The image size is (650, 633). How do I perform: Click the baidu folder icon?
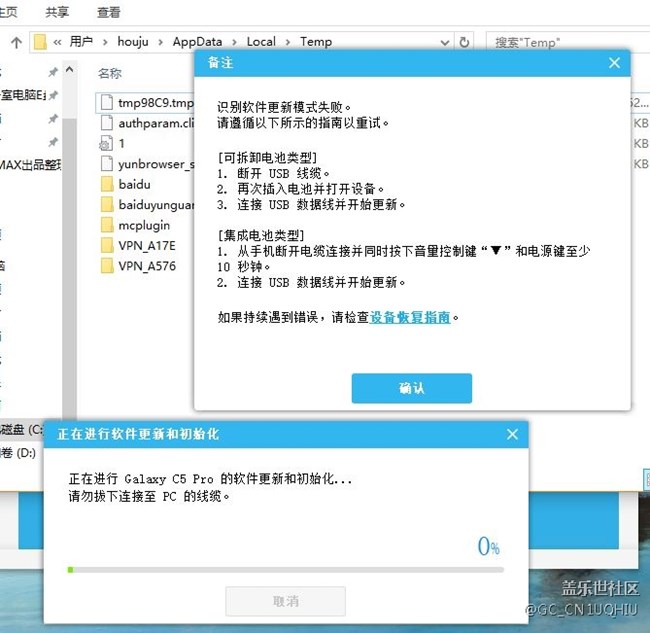point(107,184)
